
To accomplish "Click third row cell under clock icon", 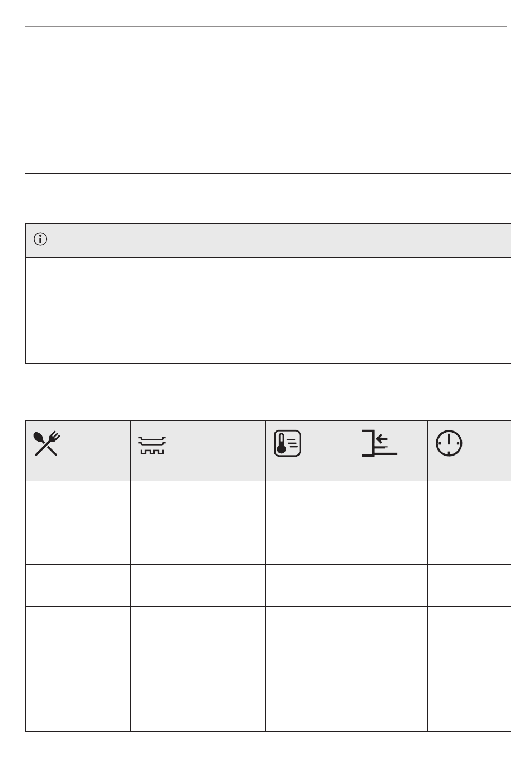I will (469, 585).
